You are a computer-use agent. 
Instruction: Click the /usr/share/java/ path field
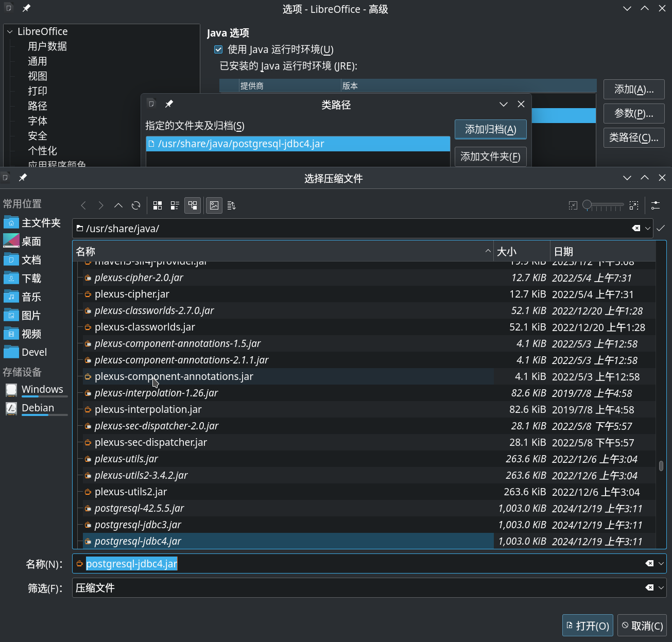[363, 229]
